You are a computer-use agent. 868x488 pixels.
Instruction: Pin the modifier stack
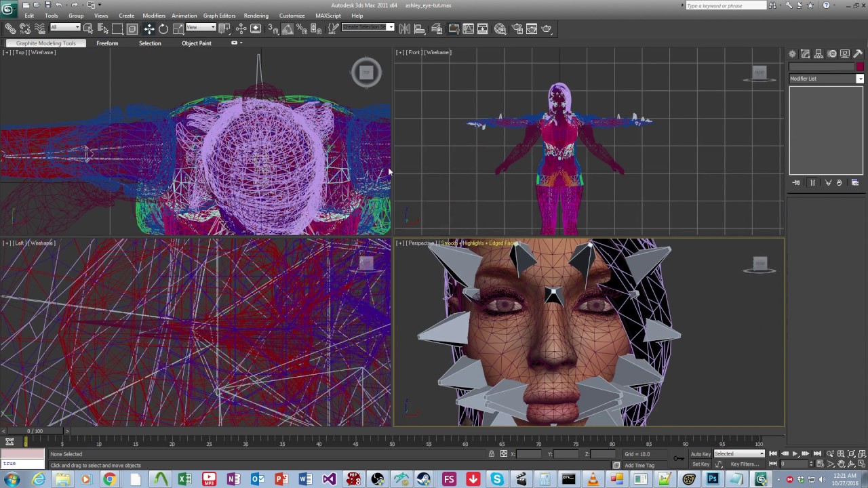coord(796,182)
